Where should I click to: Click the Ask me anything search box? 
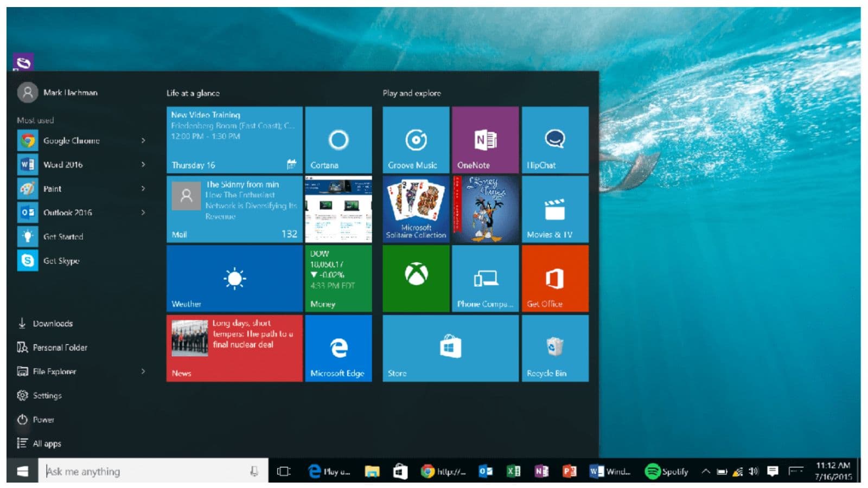click(x=146, y=471)
